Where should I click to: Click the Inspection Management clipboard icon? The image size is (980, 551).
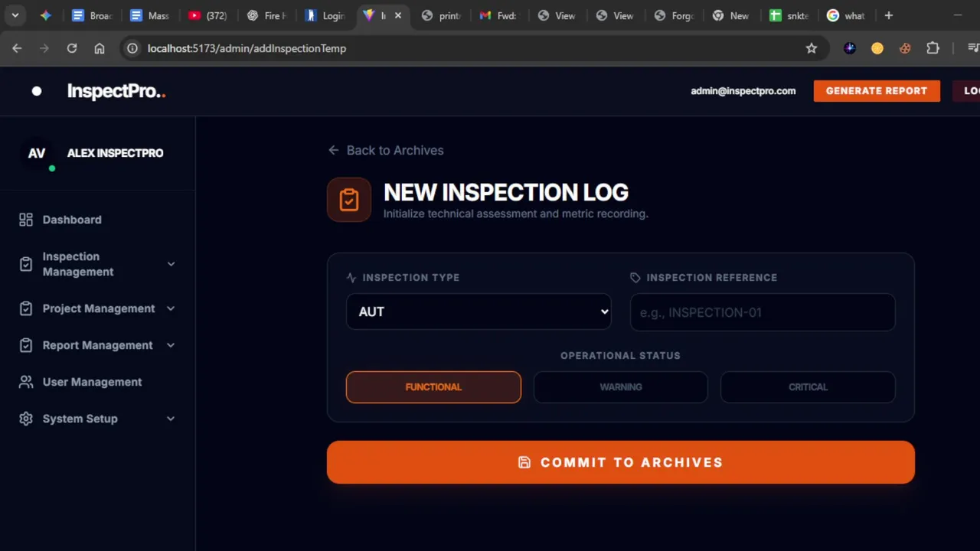tap(26, 264)
